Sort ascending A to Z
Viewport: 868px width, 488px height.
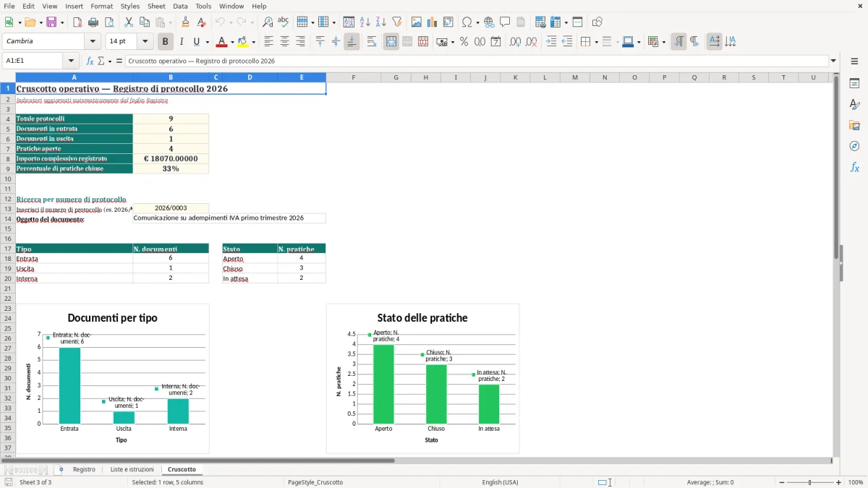pos(365,22)
